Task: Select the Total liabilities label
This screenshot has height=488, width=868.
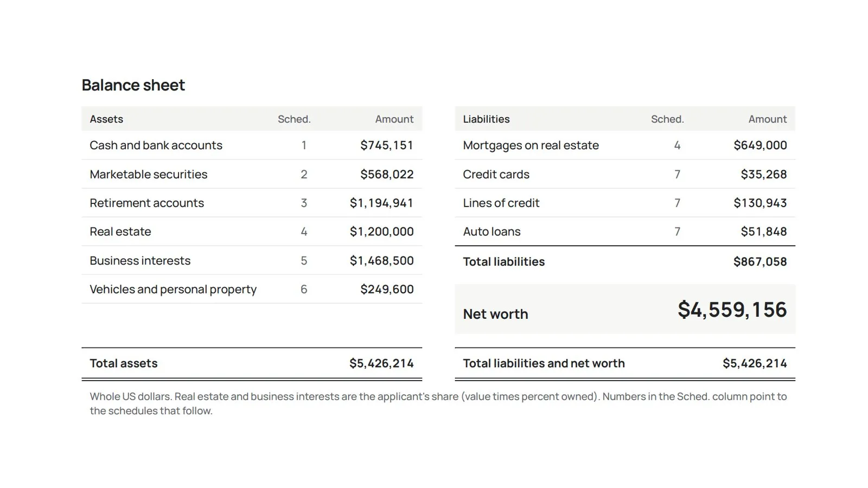Action: pyautogui.click(x=503, y=262)
